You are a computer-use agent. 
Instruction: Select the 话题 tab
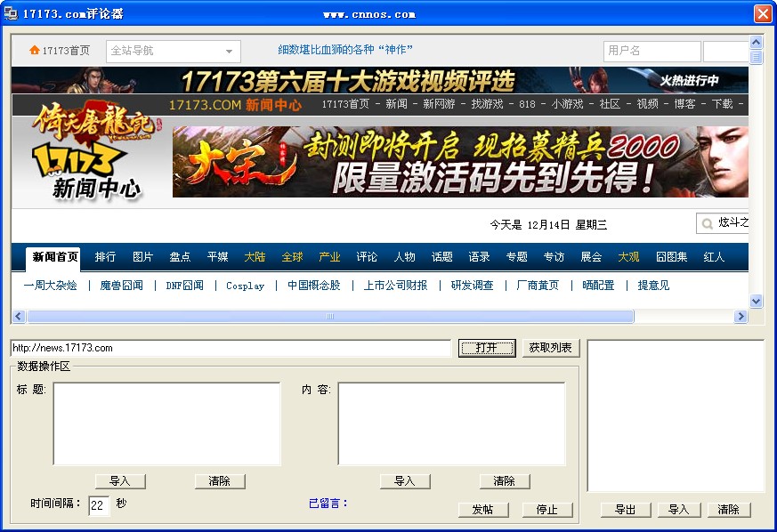[441, 256]
